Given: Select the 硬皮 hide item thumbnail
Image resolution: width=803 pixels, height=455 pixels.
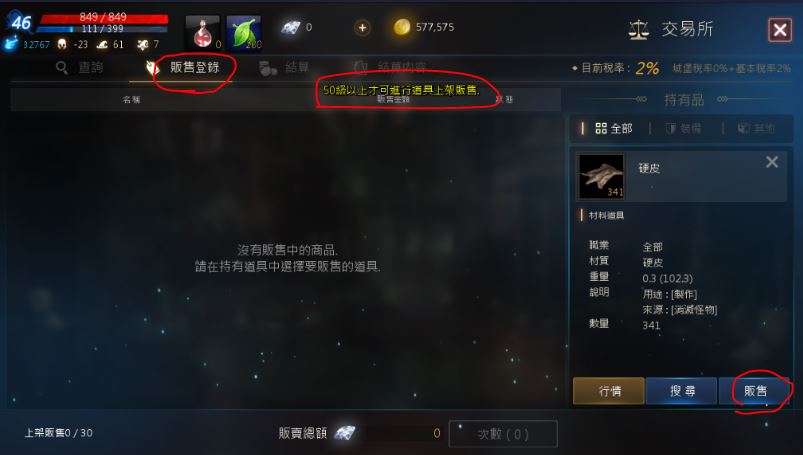Looking at the screenshot, I should 601,176.
